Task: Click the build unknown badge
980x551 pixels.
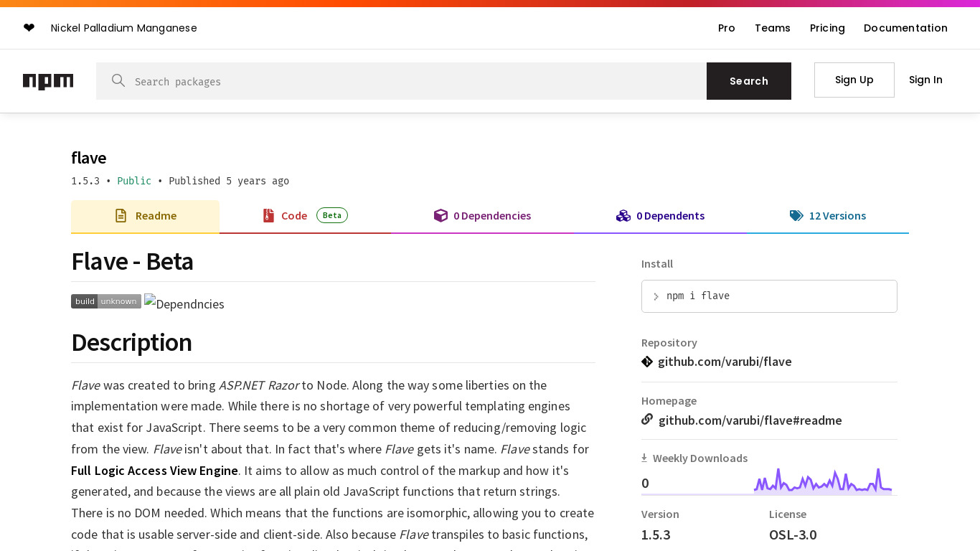Action: point(106,301)
